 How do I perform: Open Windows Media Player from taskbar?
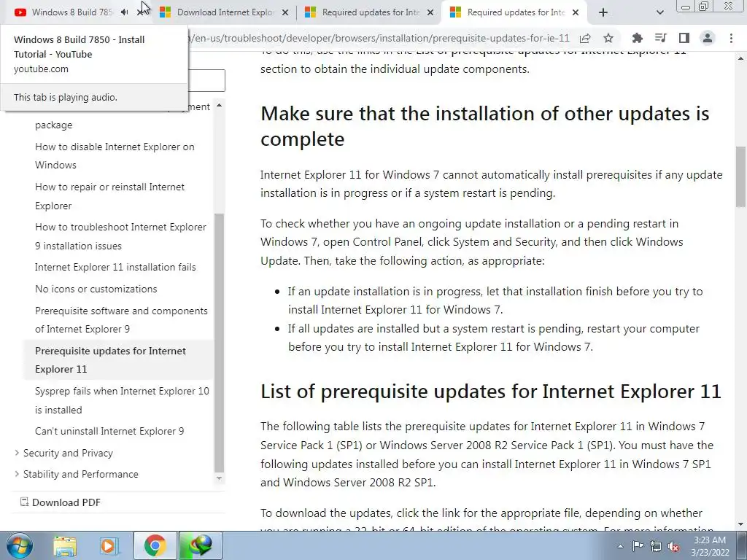pos(109,545)
